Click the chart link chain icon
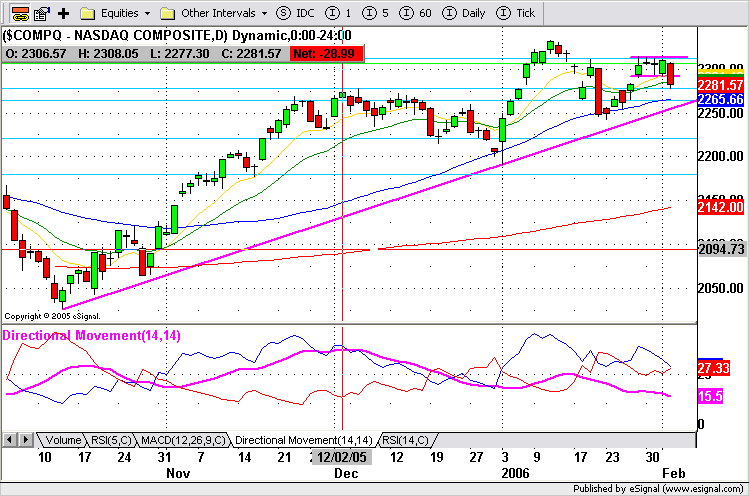Screen dimensions: 749x496 (20, 13)
